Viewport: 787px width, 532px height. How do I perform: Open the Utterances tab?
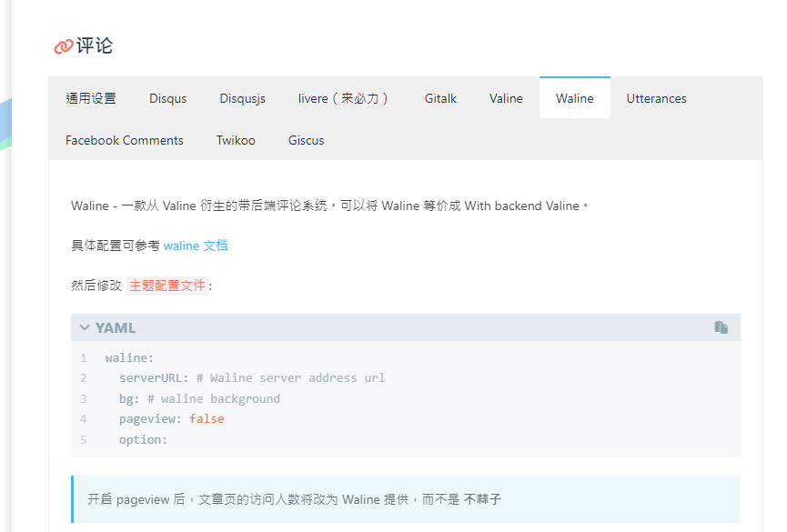pos(656,98)
